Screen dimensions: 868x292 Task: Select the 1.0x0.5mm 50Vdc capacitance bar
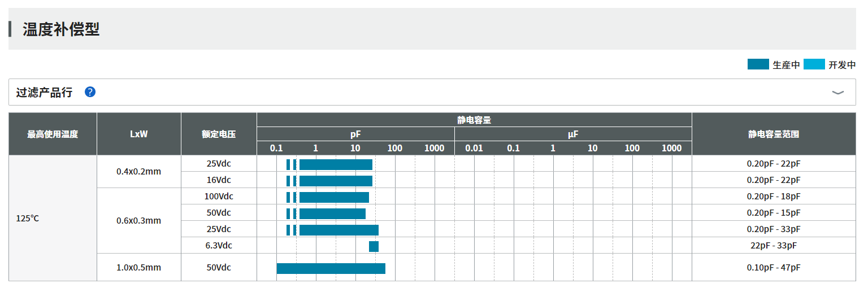331,268
